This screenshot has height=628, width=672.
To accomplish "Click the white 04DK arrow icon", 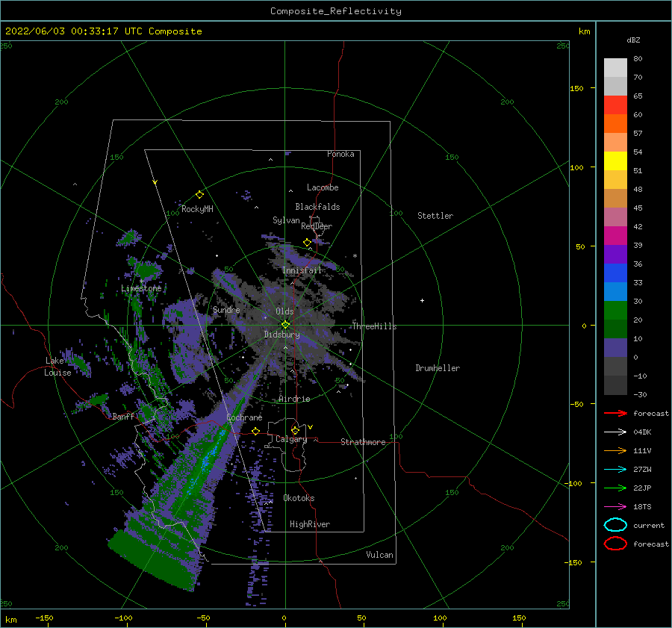I will point(615,432).
